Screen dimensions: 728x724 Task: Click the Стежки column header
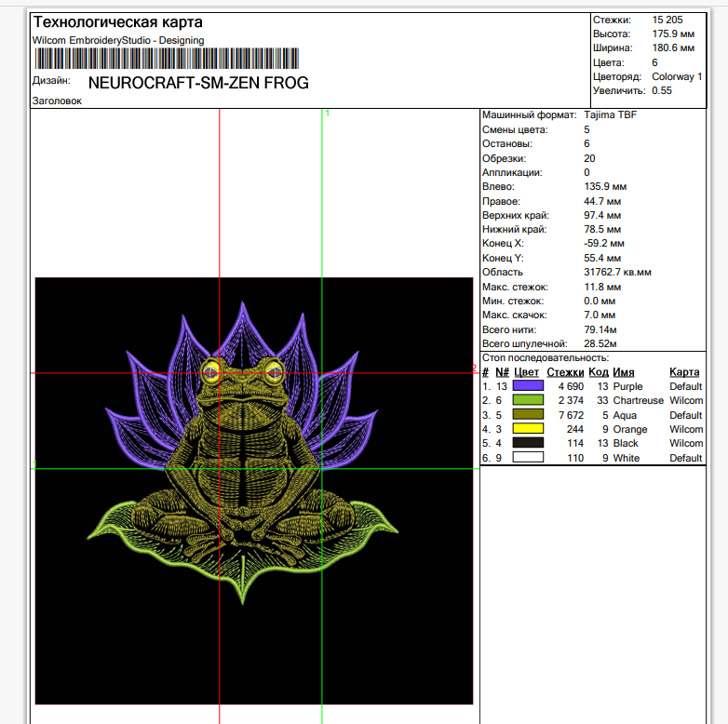click(x=566, y=372)
